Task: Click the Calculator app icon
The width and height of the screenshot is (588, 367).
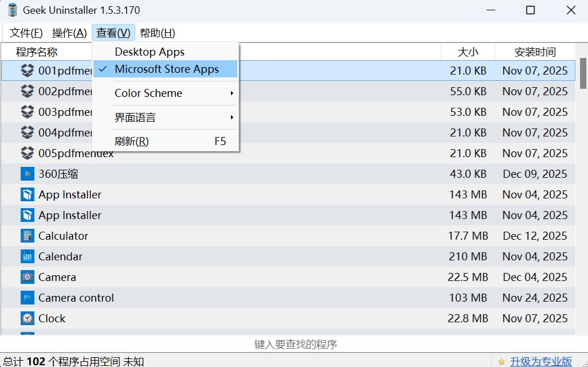Action: (x=27, y=236)
